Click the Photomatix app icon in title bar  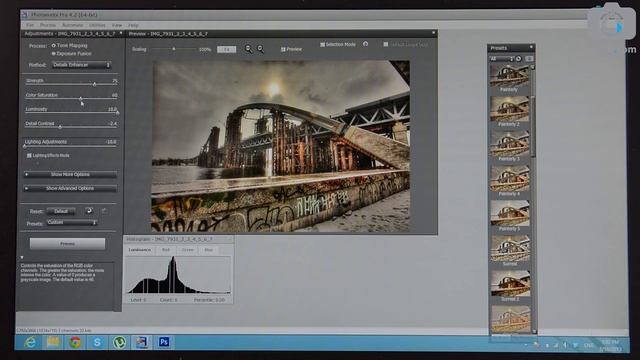(x=24, y=15)
